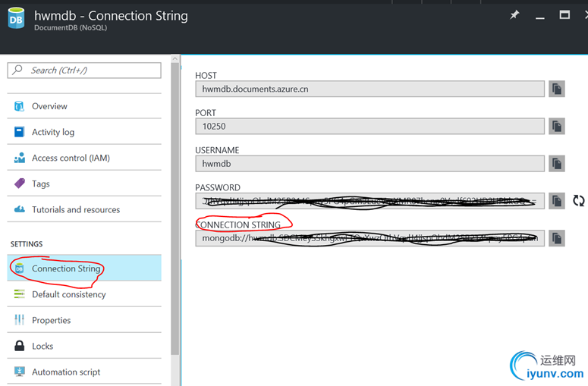Focus the Search (Ctrl+/) box
Viewport: 588px width, 386px height.
84,71
